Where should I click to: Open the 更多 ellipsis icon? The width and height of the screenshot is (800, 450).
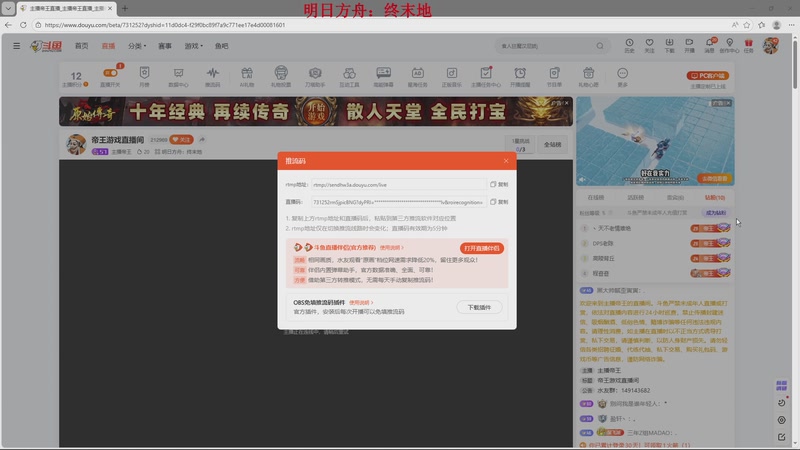[622, 77]
